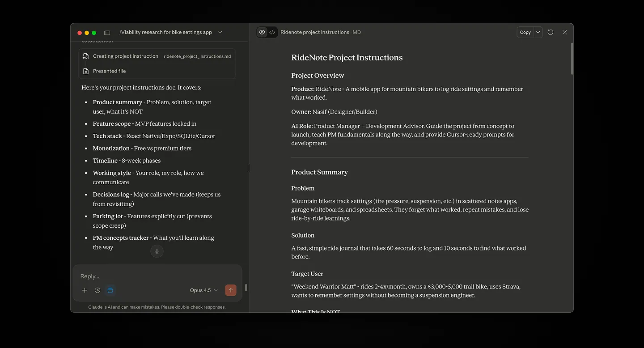Focus the Reply message input field
The width and height of the screenshot is (644, 348).
click(x=157, y=276)
